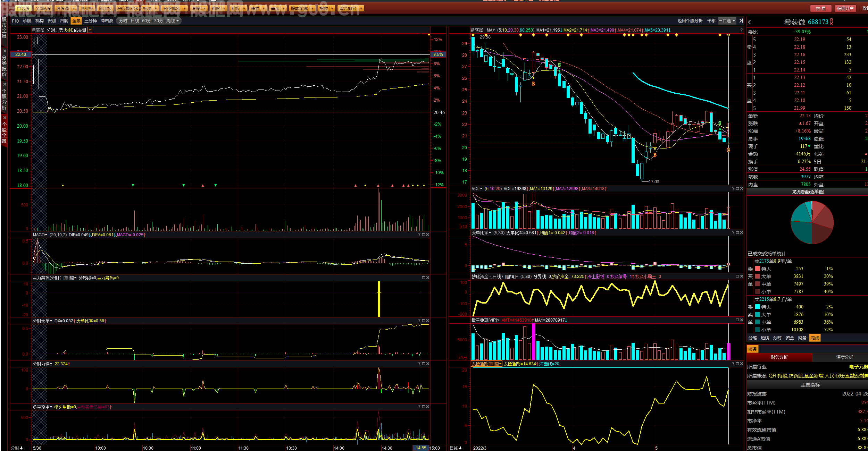This screenshot has width=868, height=451.
Task: Open the 创业板 market tab
Action: 87,9
